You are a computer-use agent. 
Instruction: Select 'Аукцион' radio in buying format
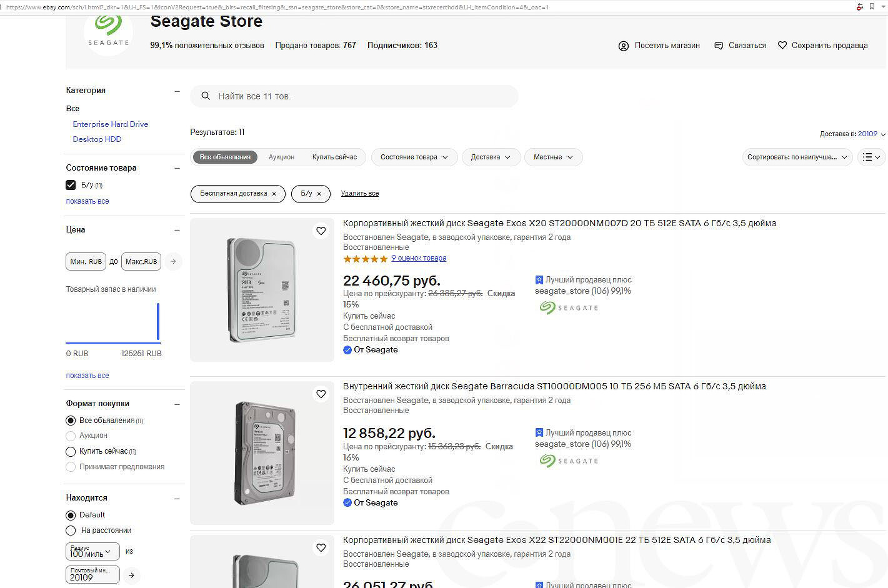click(x=71, y=436)
